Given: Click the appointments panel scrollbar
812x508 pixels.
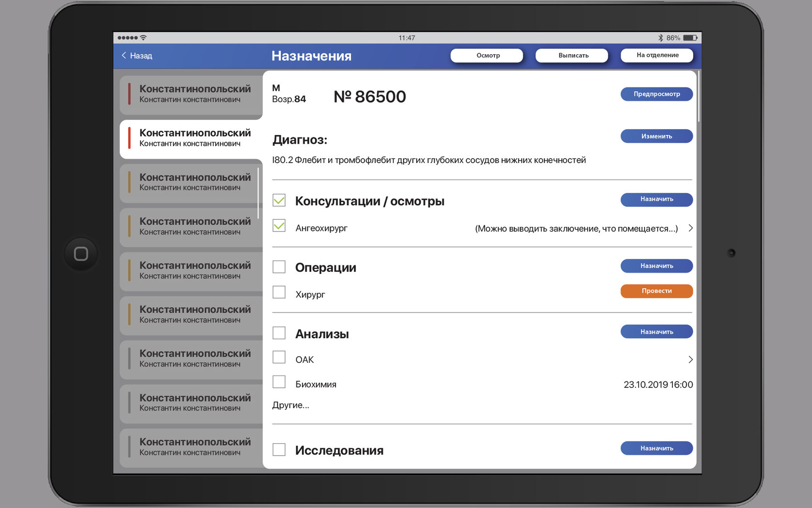Looking at the screenshot, I should (x=699, y=96).
